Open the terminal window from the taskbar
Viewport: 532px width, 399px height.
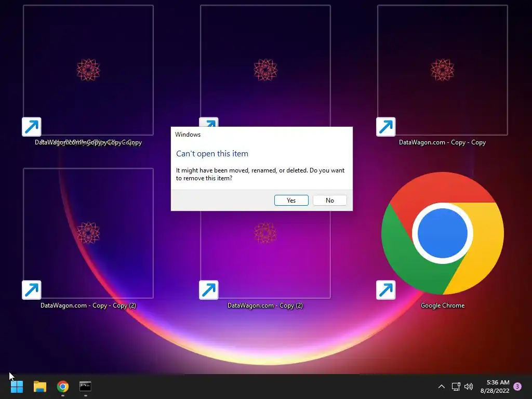click(x=85, y=387)
